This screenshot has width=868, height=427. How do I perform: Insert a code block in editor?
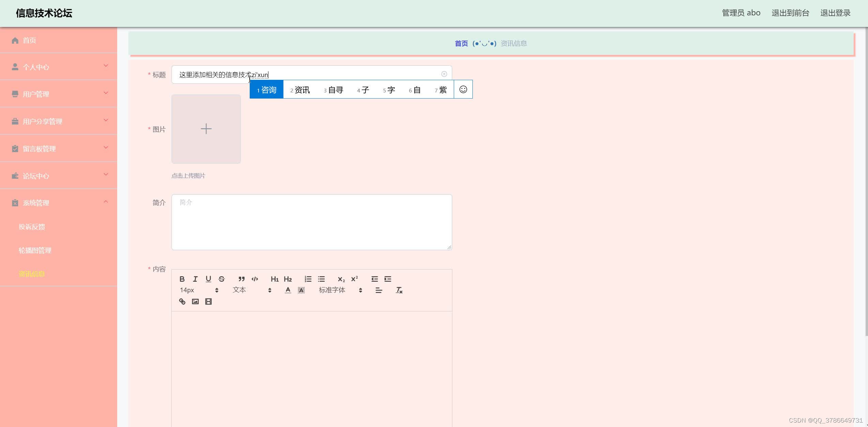tap(255, 279)
